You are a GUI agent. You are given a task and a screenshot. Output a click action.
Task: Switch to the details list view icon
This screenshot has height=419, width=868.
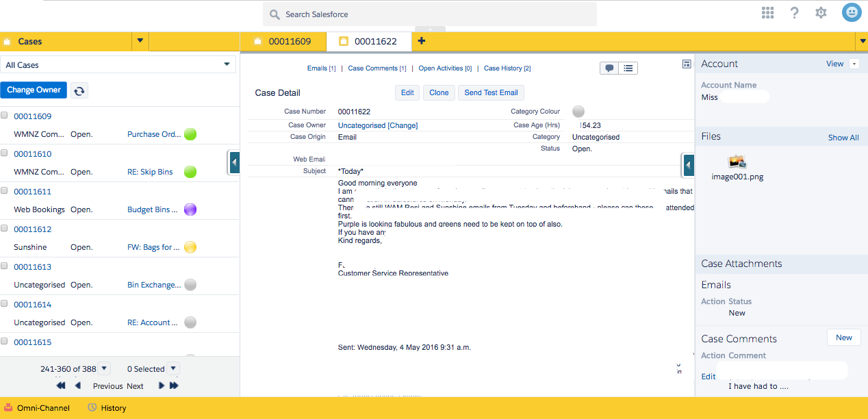tap(628, 68)
